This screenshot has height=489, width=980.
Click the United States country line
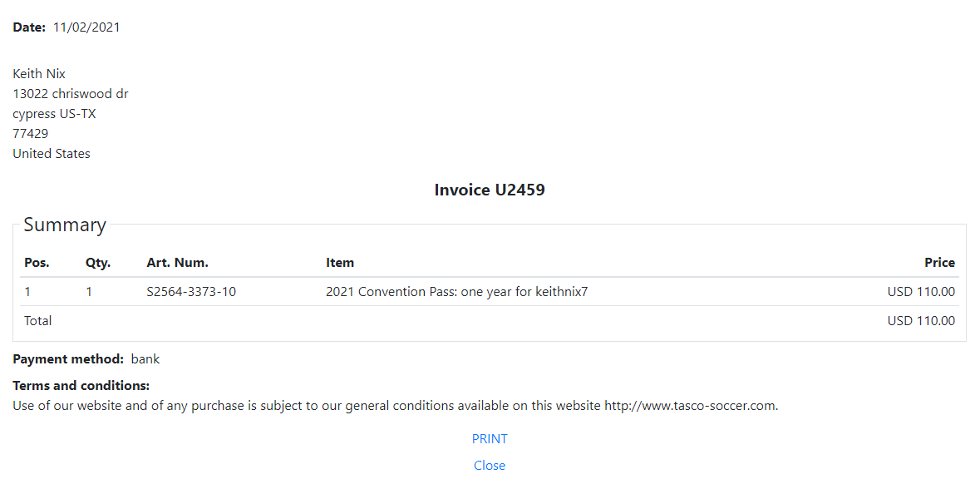pyautogui.click(x=52, y=154)
